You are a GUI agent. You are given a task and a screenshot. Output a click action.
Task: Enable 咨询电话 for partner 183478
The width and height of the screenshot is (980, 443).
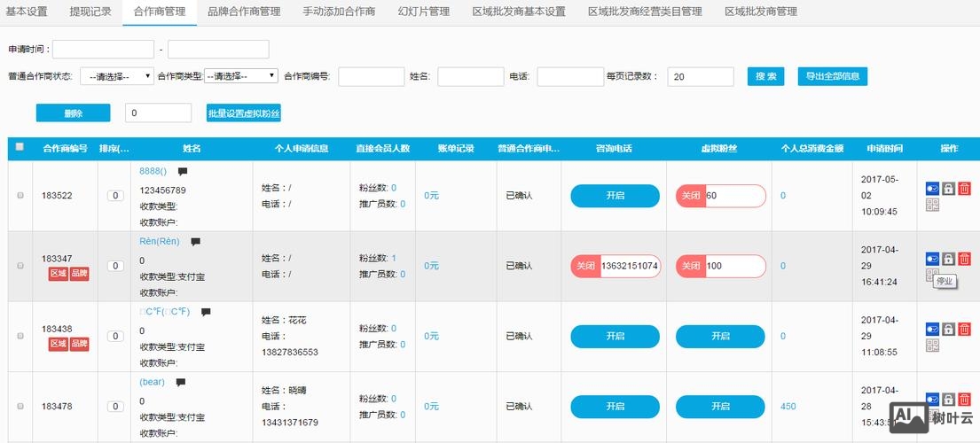pos(615,406)
